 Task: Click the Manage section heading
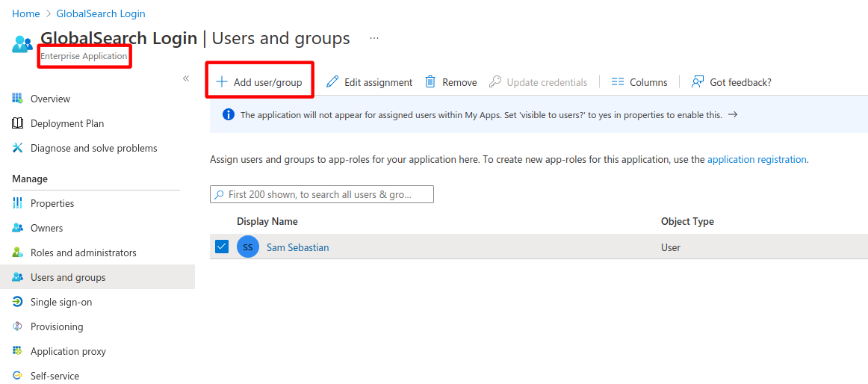click(x=30, y=179)
